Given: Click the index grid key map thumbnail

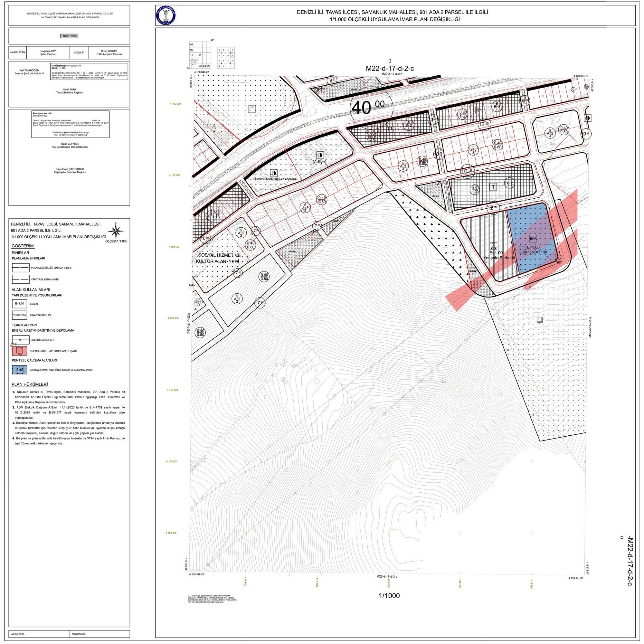Looking at the screenshot, I should click(200, 55).
